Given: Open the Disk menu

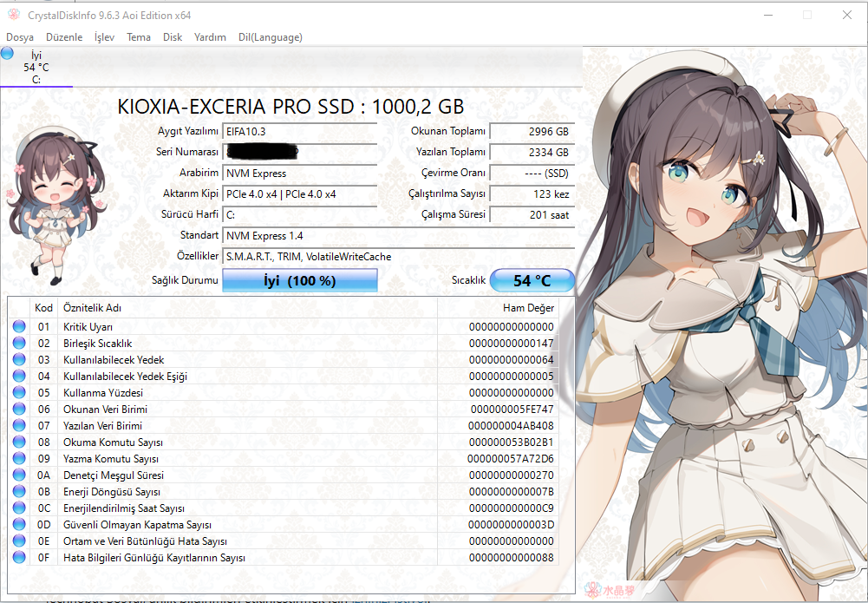Looking at the screenshot, I should [173, 37].
